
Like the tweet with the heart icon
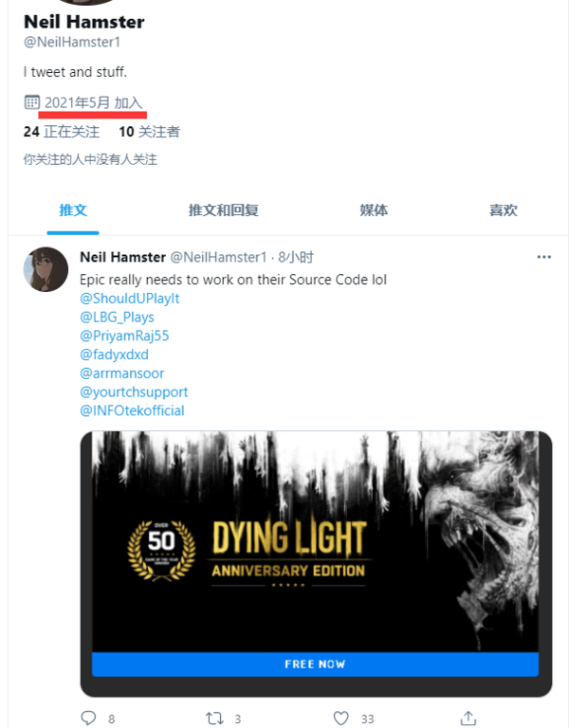point(341,719)
